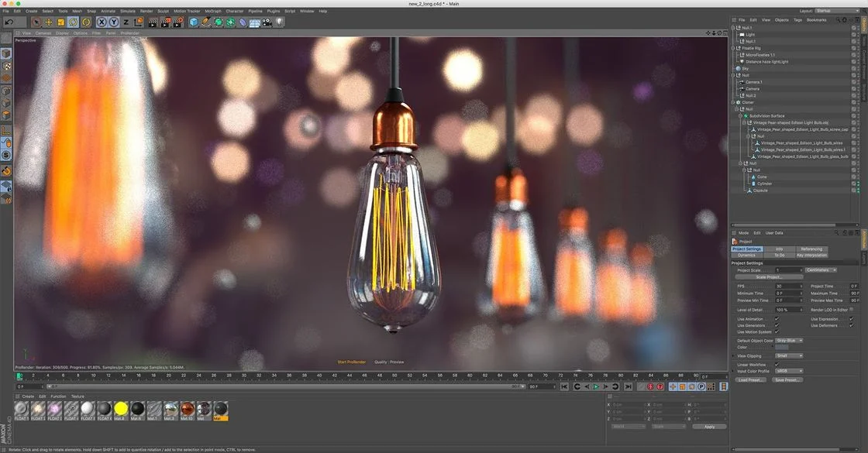The width and height of the screenshot is (868, 453).
Task: Collapse the Subdivision Surface hierarchy in the Object Manager
Action: (x=739, y=115)
